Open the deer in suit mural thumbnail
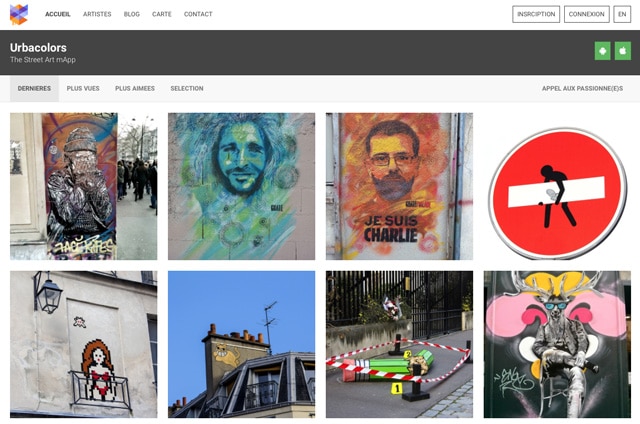The width and height of the screenshot is (640, 424). coord(557,344)
